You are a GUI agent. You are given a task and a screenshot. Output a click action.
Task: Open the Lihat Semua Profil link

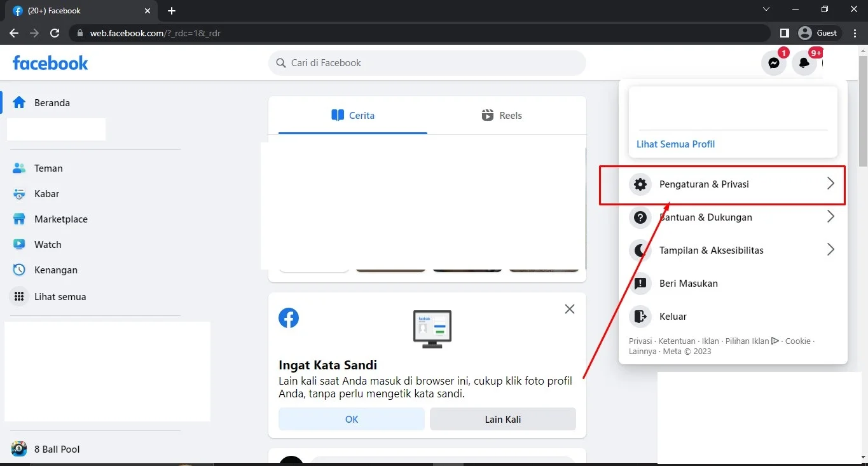point(675,144)
